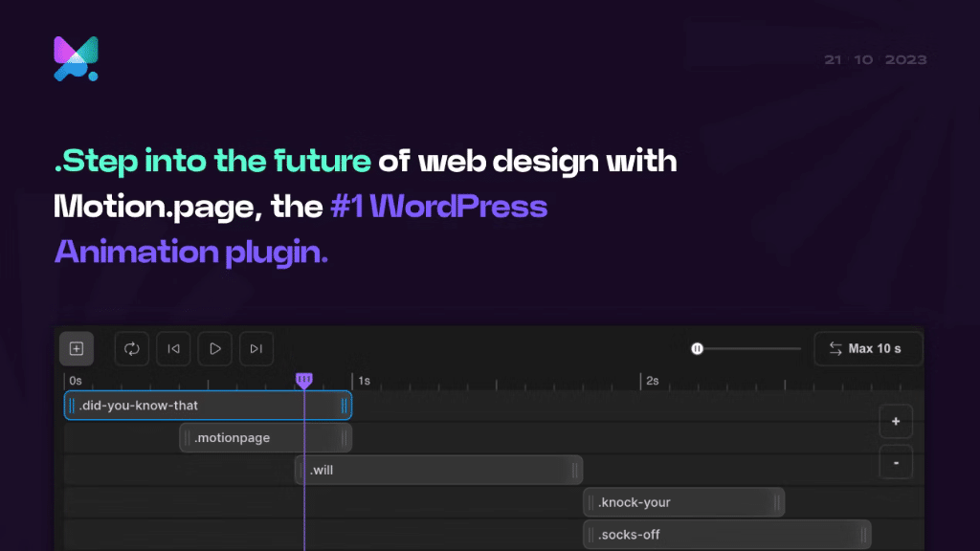
Task: Open the Max 10 s duration setting
Action: [x=868, y=348]
